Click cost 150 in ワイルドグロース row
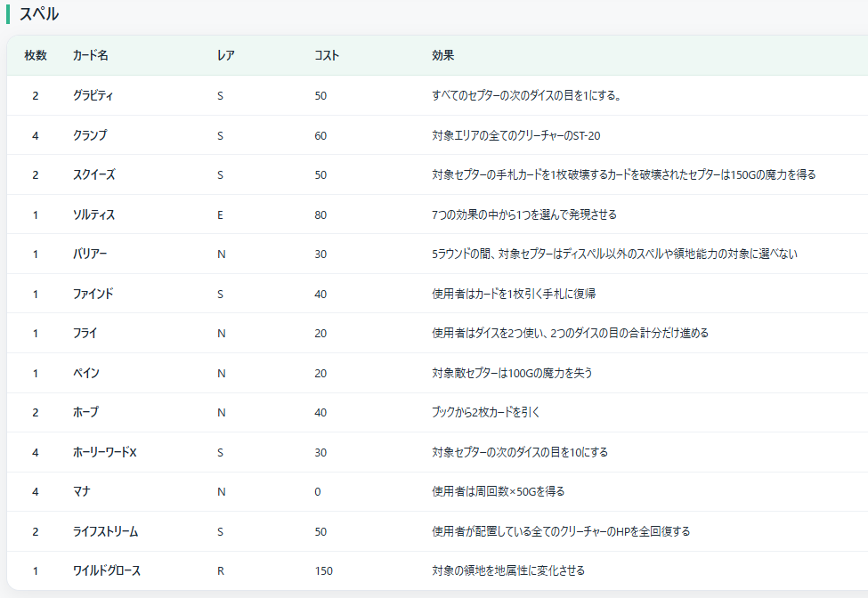 pos(324,571)
